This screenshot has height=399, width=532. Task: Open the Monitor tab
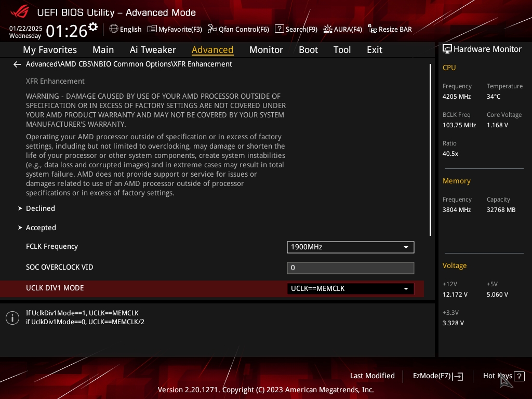266,50
